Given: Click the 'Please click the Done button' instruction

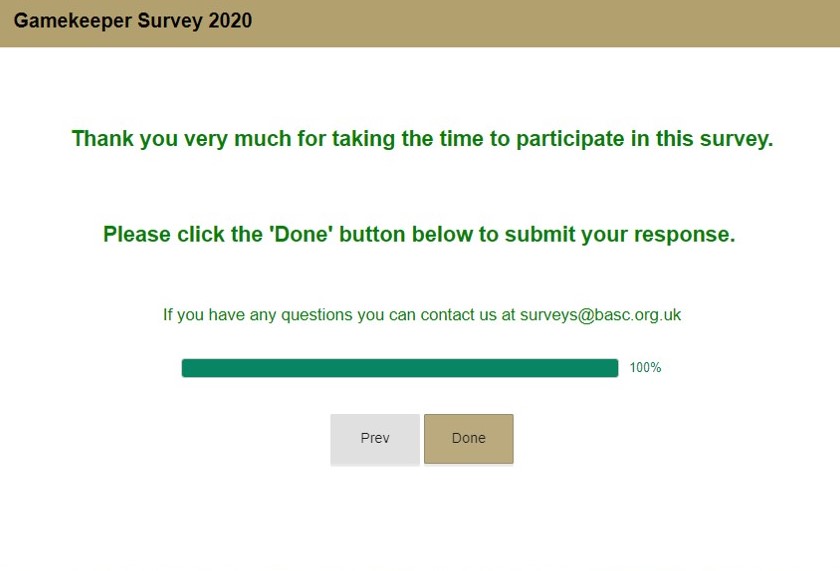Looking at the screenshot, I should tap(419, 235).
